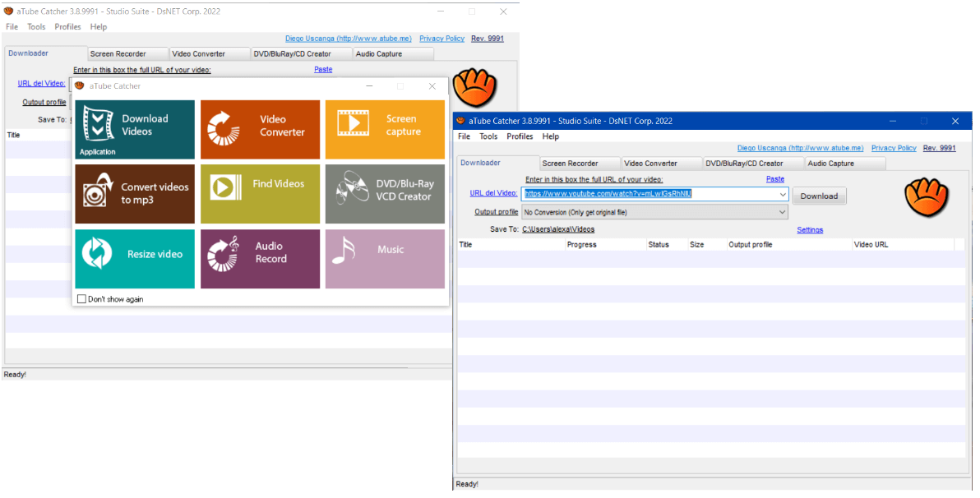The height and width of the screenshot is (498, 980).
Task: Open DVD/Blu-Ray VCD Creator tile
Action: (385, 194)
